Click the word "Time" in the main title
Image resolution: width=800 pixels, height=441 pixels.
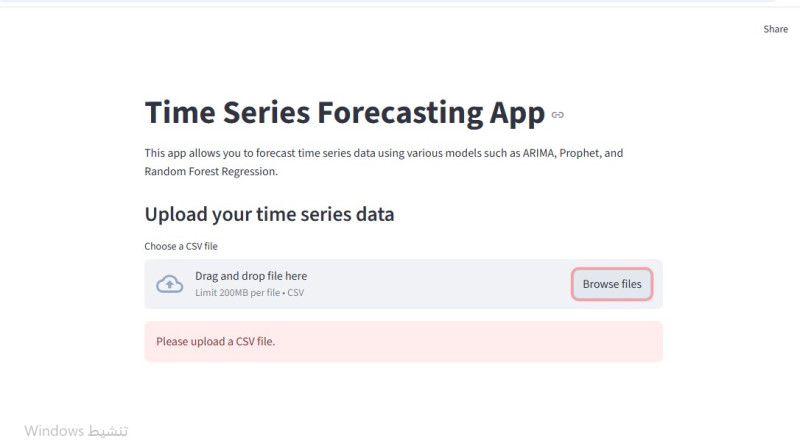[x=180, y=113]
